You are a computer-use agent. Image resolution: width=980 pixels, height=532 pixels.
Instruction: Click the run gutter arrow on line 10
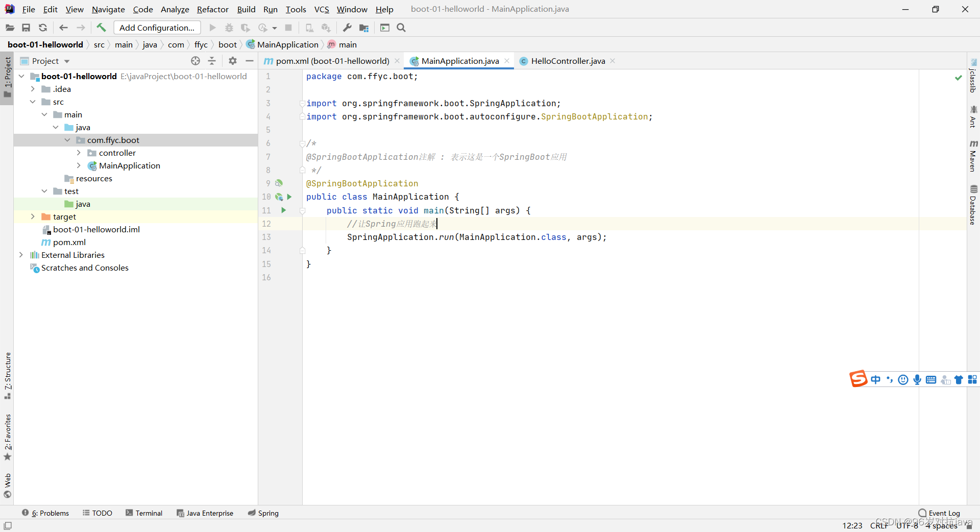(289, 197)
